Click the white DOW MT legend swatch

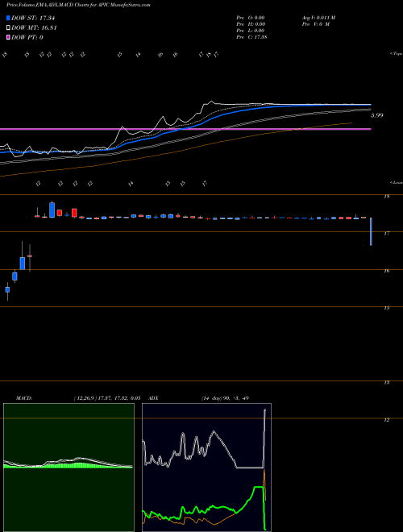9,28
